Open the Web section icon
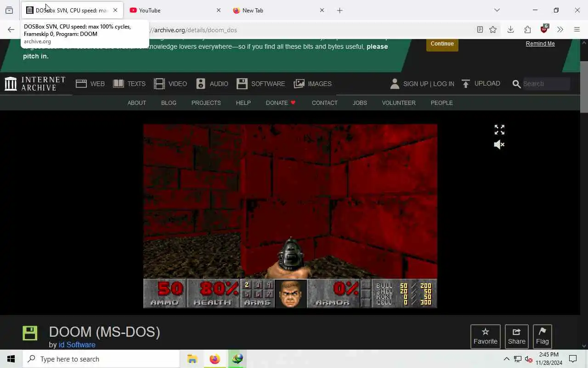588x368 pixels. pos(81,84)
